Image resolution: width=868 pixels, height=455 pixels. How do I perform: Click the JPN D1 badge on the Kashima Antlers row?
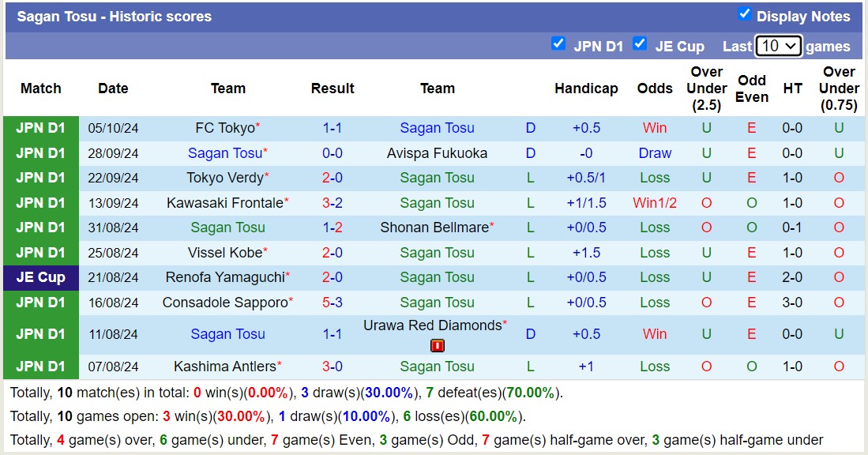[x=40, y=367]
